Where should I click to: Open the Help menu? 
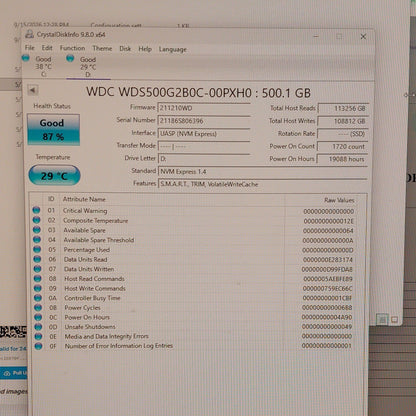[x=145, y=49]
